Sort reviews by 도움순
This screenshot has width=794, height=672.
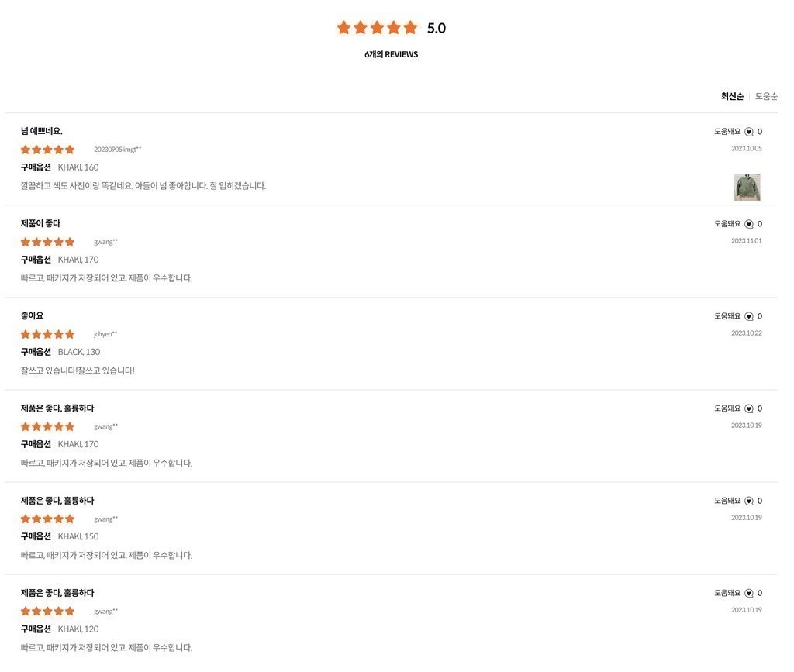[x=766, y=96]
